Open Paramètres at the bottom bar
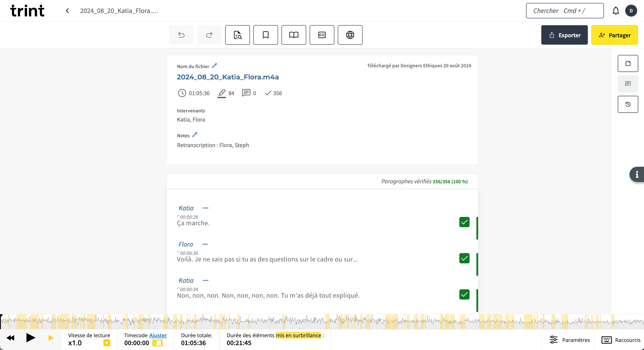644x350 pixels. [x=570, y=340]
